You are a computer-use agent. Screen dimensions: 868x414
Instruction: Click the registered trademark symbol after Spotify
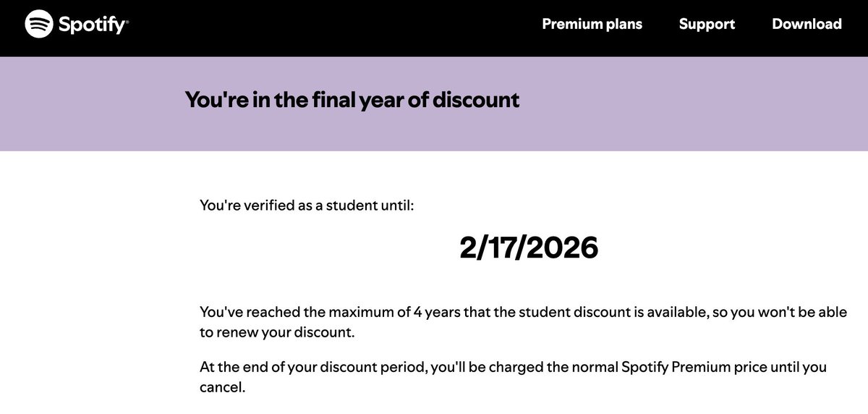[x=127, y=22]
